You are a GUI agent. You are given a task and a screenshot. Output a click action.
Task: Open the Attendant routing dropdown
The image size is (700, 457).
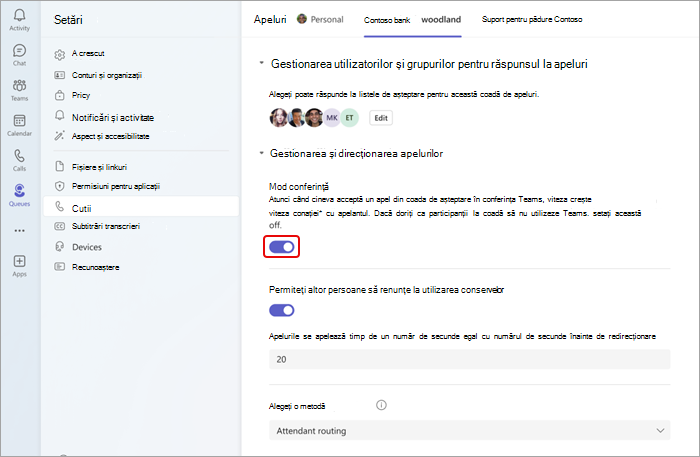(470, 431)
